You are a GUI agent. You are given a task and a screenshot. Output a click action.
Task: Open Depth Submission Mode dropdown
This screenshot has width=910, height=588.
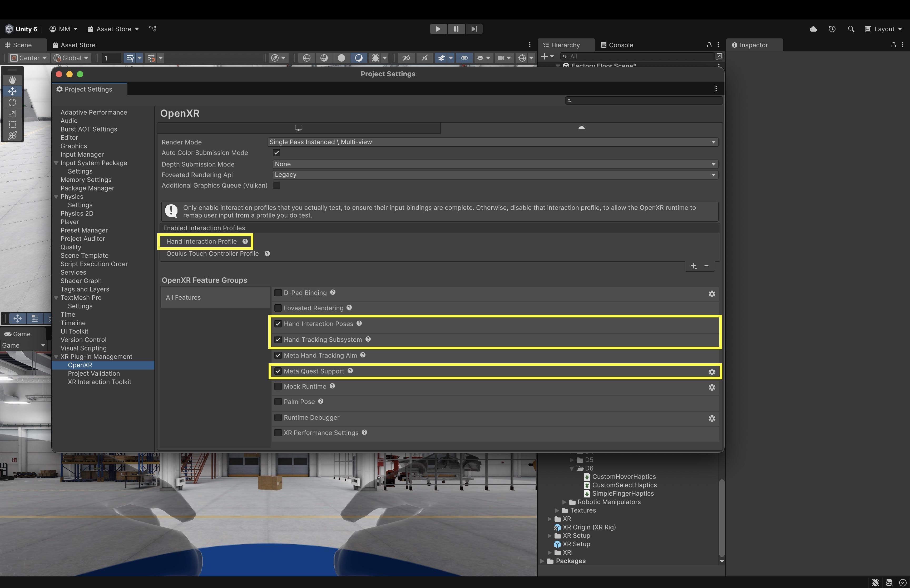point(495,164)
